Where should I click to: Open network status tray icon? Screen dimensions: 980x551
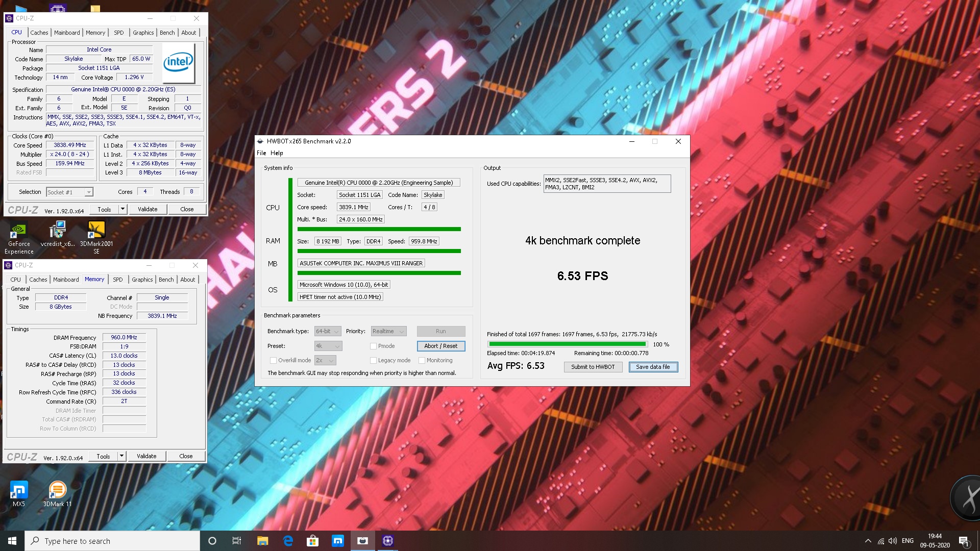tap(881, 541)
